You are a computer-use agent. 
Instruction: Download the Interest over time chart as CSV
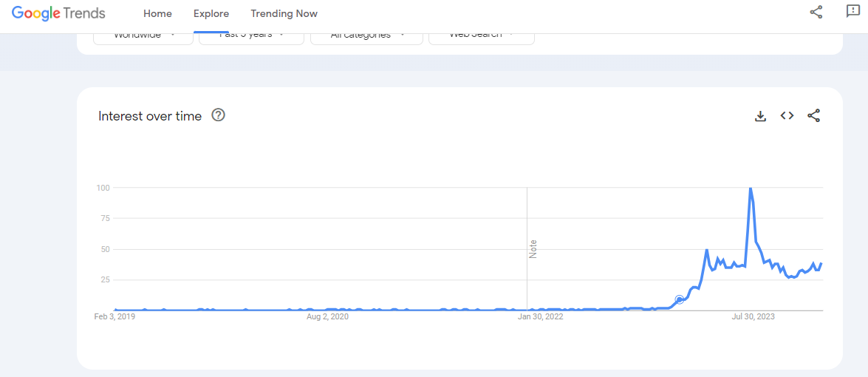point(760,116)
